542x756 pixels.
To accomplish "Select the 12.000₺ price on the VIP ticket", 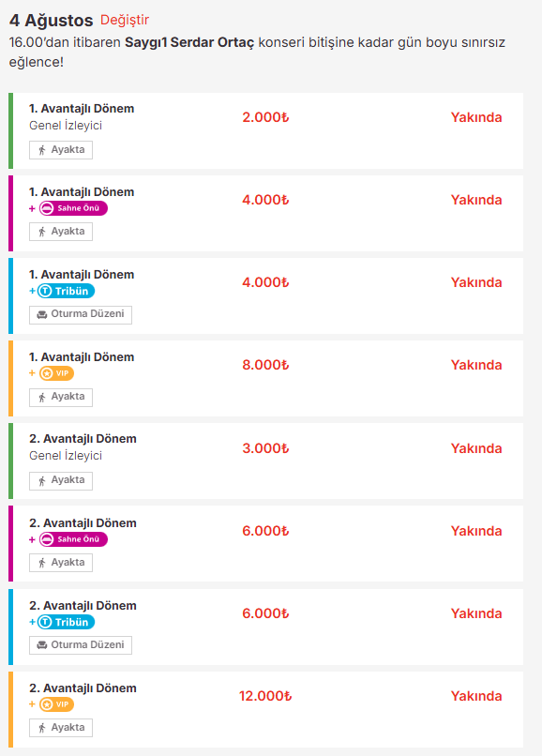I will pyautogui.click(x=265, y=696).
